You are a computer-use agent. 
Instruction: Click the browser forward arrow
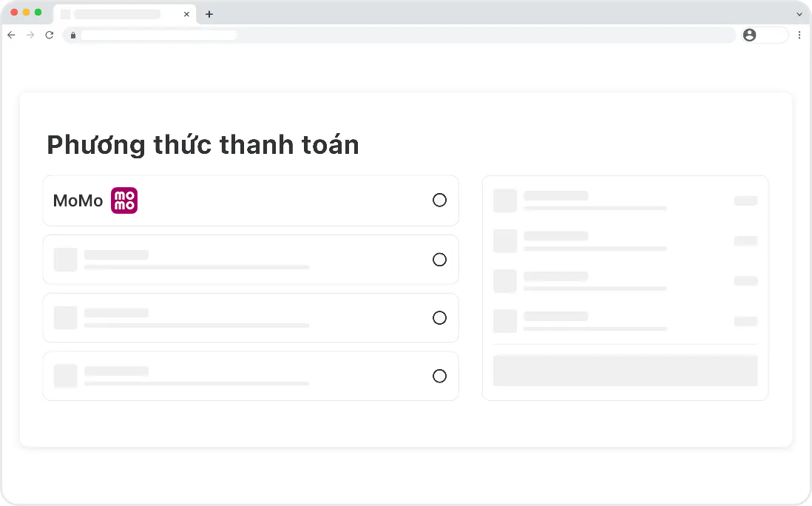click(30, 35)
